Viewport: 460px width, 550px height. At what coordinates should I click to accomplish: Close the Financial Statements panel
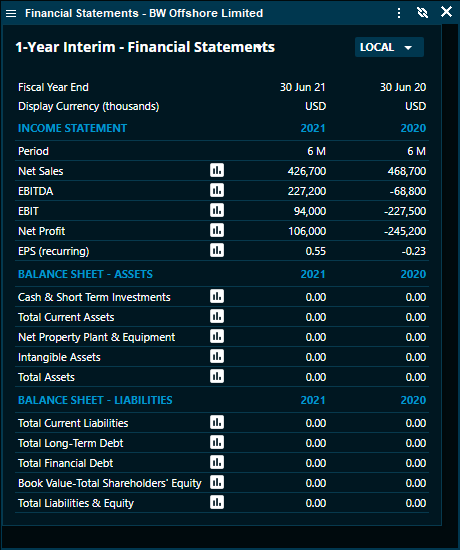coord(446,12)
